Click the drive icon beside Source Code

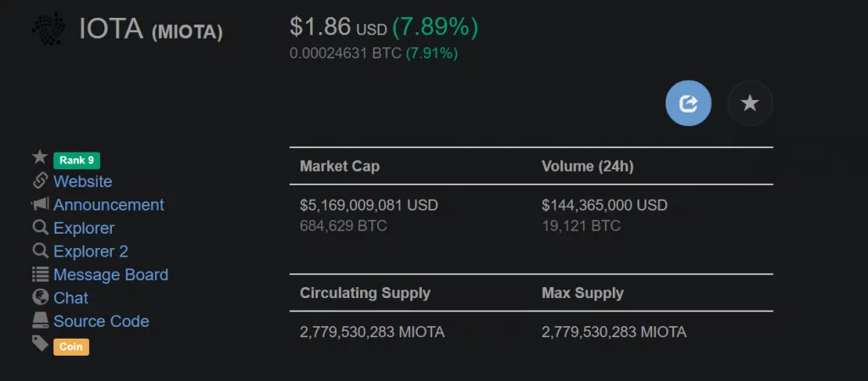point(40,320)
